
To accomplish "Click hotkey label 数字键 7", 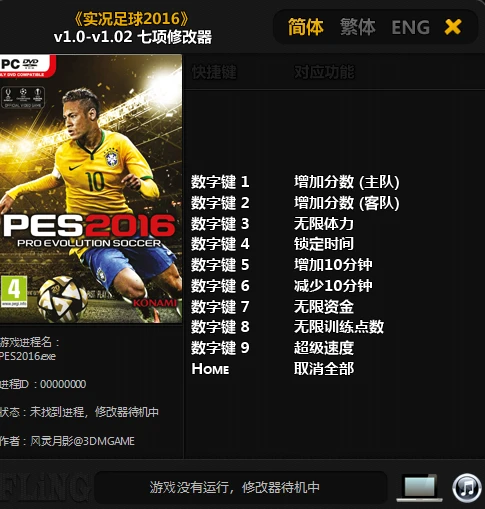I will click(x=220, y=306).
